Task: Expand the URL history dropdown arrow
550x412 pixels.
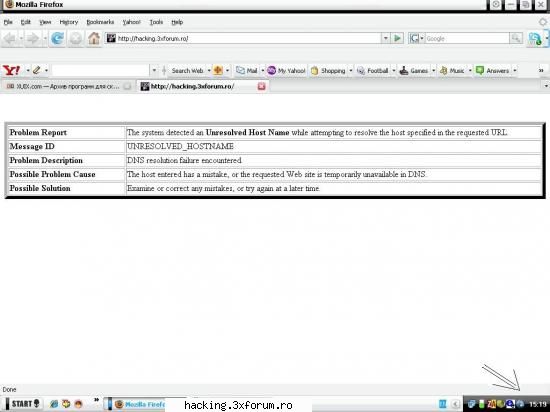Action: [385, 38]
